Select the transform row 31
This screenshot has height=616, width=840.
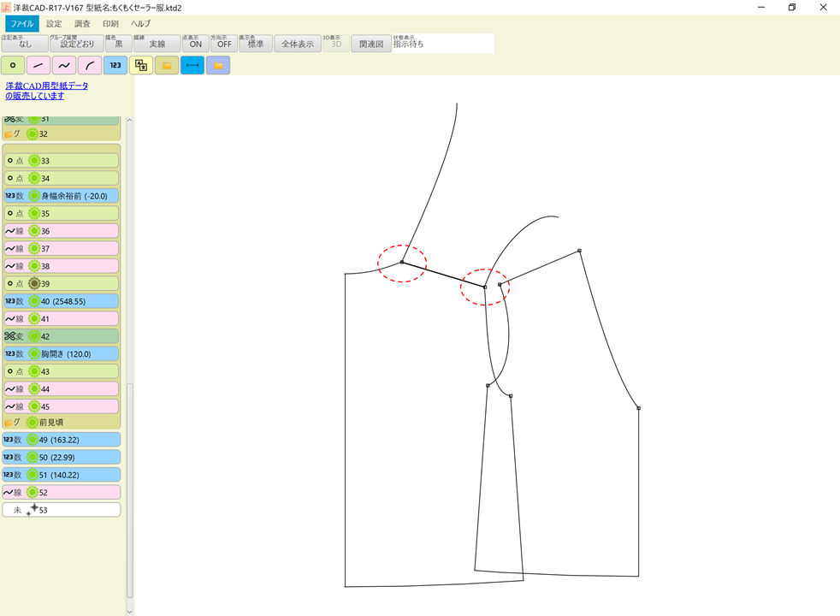pos(61,120)
